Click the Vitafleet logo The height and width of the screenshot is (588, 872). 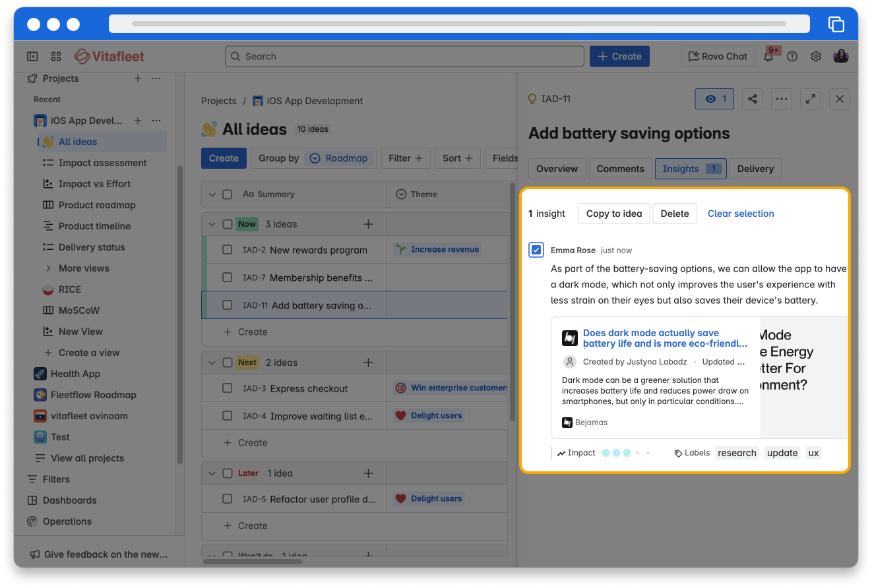[x=109, y=57]
